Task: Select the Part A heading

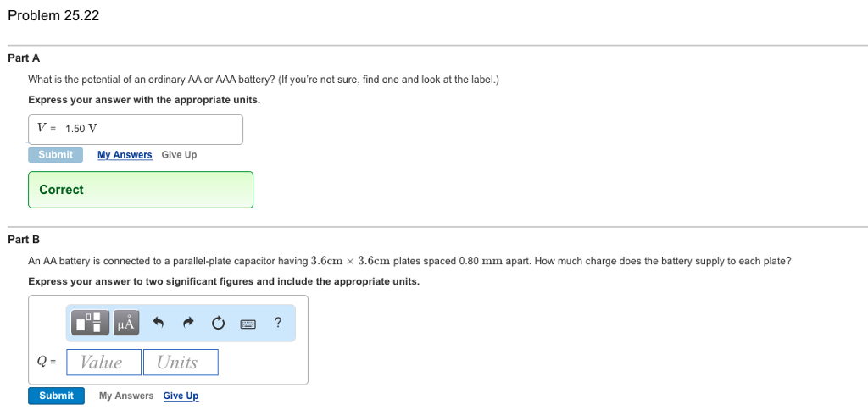Action: coord(24,58)
